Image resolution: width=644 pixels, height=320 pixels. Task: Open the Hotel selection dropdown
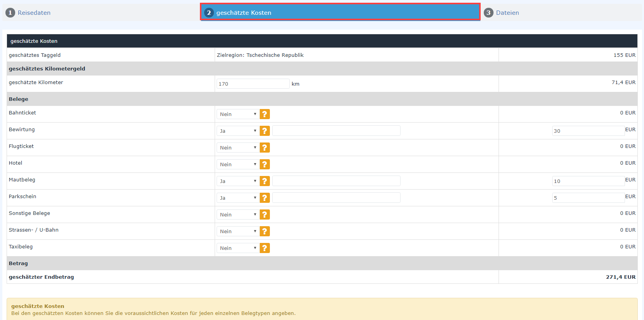(238, 164)
